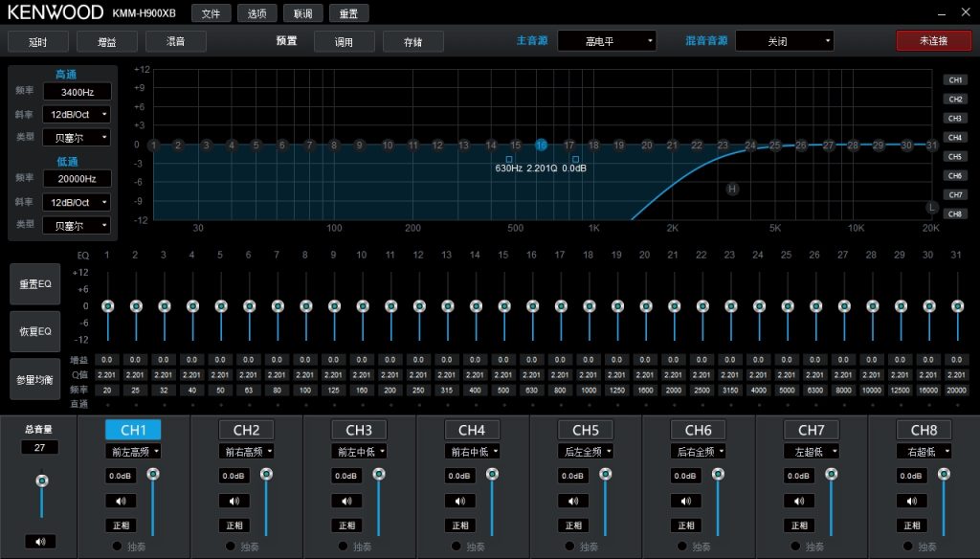Open CH1 前左高频 speaker type dropdown
980x559 pixels.
133,452
